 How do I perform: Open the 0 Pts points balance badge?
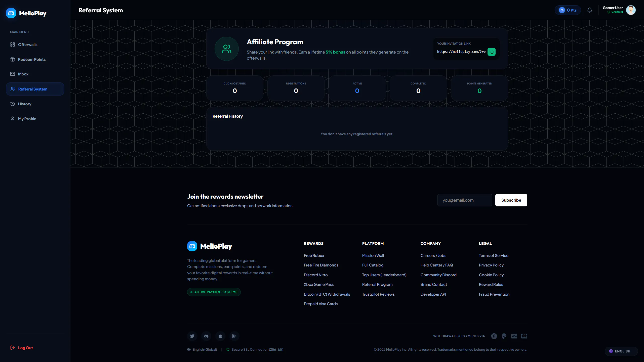tap(568, 10)
